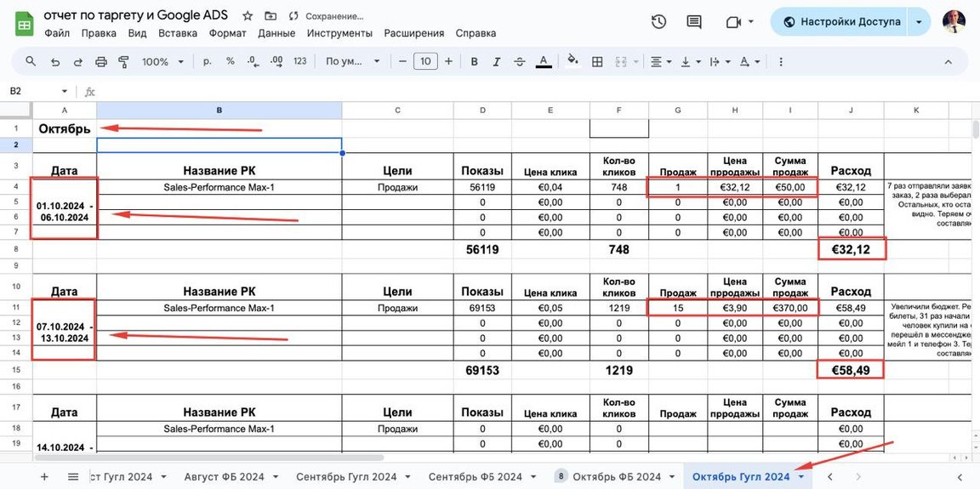Click the font size field

(425, 61)
